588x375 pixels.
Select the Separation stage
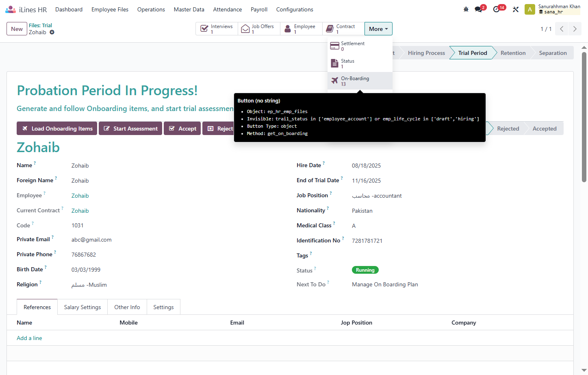pyautogui.click(x=553, y=53)
